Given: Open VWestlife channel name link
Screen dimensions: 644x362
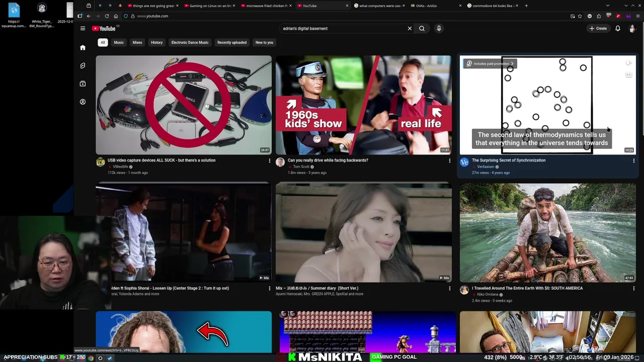Looking at the screenshot, I should [120, 167].
